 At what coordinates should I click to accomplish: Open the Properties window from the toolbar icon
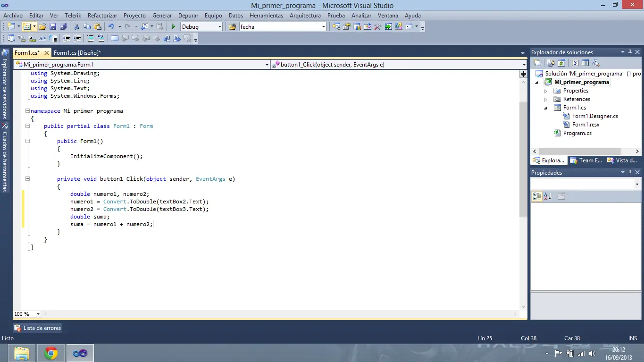click(x=347, y=27)
